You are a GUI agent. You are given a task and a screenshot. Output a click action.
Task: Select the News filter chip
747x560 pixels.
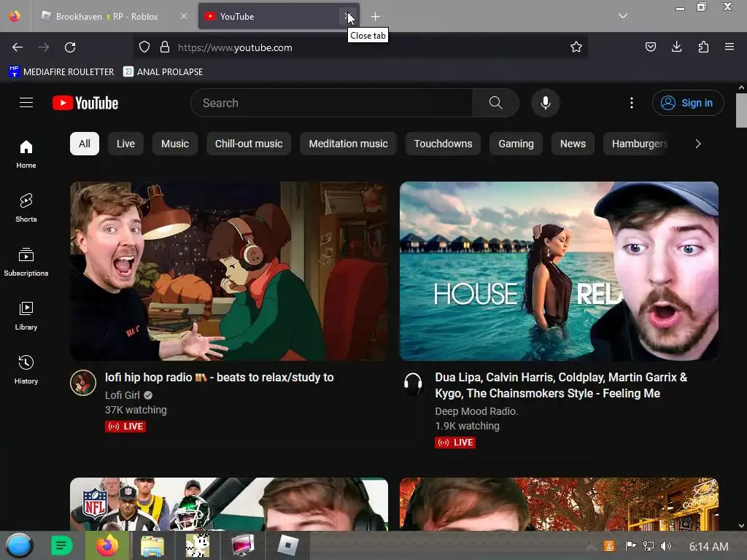[x=573, y=144]
